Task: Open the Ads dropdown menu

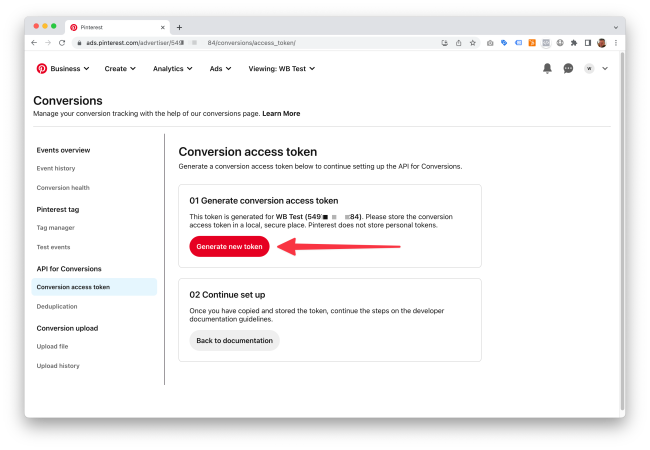Action: click(x=220, y=68)
